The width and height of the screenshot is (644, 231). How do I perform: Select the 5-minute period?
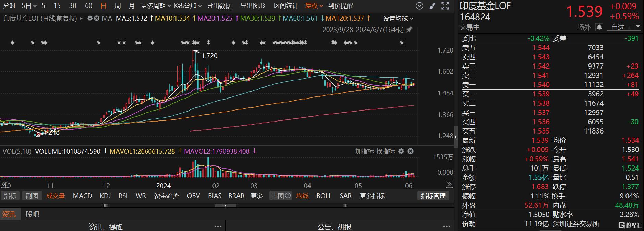tap(43, 6)
